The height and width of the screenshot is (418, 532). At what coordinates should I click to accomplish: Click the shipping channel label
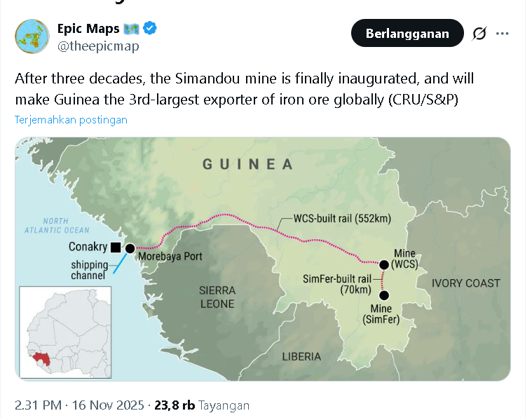(x=89, y=270)
